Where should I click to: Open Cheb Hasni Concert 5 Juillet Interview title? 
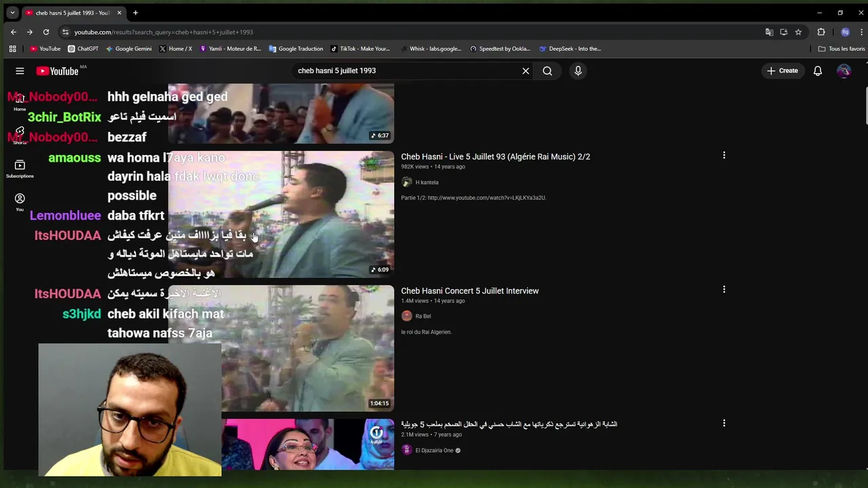(469, 291)
